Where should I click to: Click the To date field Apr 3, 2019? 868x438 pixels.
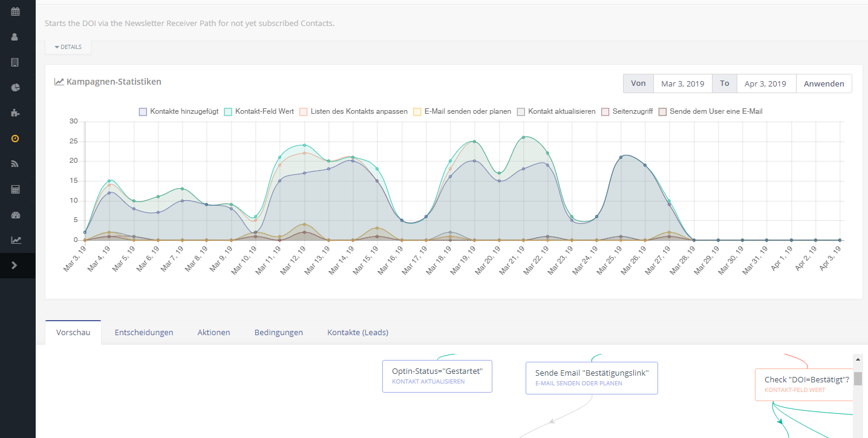coord(766,83)
